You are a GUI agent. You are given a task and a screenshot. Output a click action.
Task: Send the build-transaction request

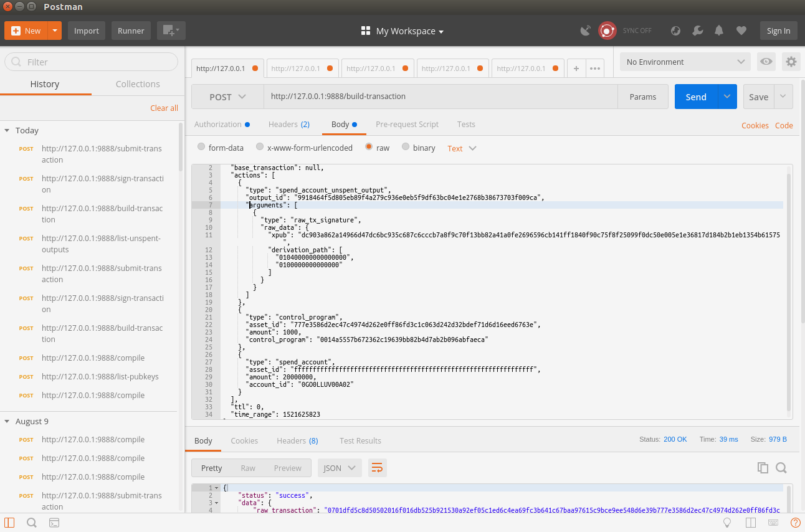(696, 97)
